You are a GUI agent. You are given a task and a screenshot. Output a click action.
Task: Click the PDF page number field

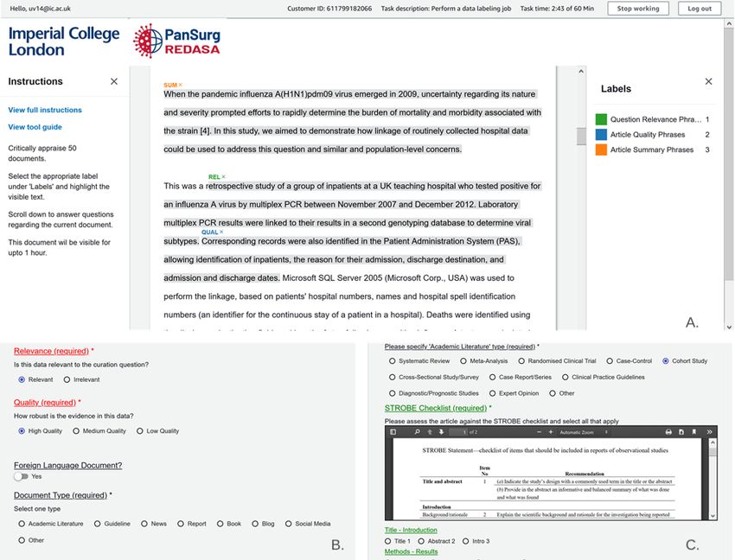tap(458, 432)
